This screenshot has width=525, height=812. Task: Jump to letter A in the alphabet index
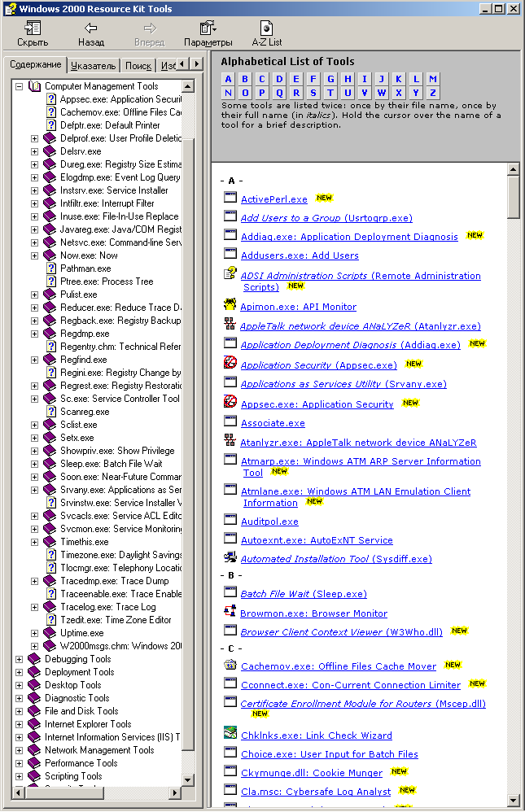pyautogui.click(x=228, y=79)
